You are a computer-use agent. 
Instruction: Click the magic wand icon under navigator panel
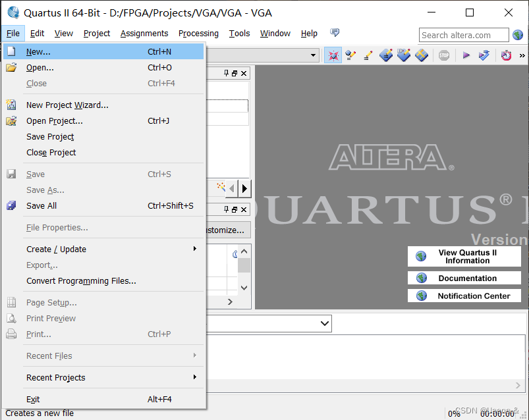tap(221, 186)
